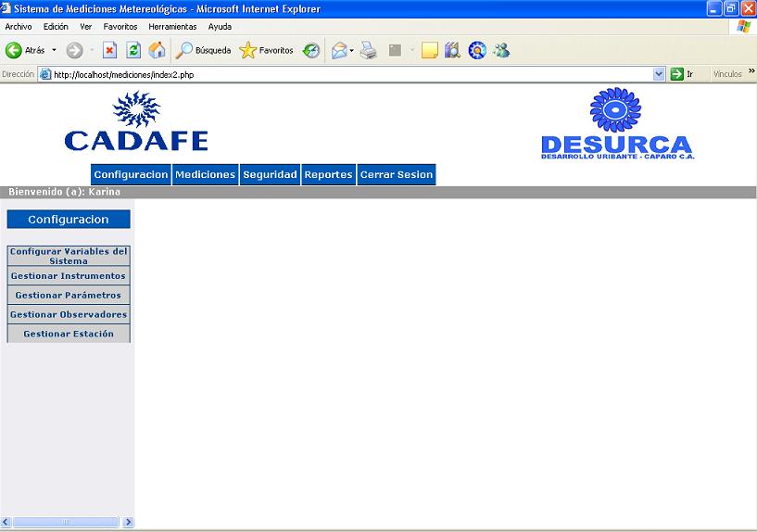Screen dimensions: 757x532
Task: Open the Favoritos star toolbar button
Action: click(x=267, y=50)
